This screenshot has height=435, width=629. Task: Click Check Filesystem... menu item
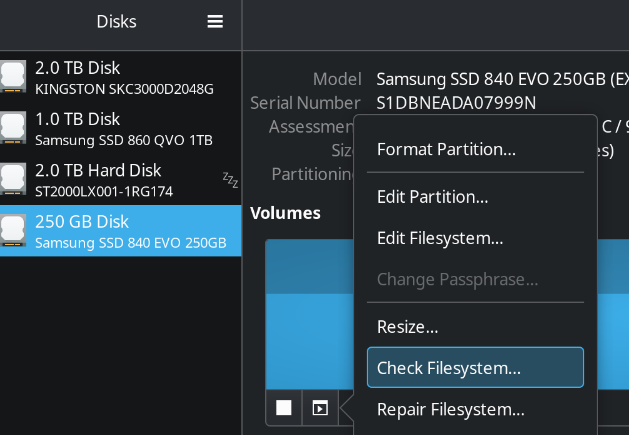[x=475, y=368]
